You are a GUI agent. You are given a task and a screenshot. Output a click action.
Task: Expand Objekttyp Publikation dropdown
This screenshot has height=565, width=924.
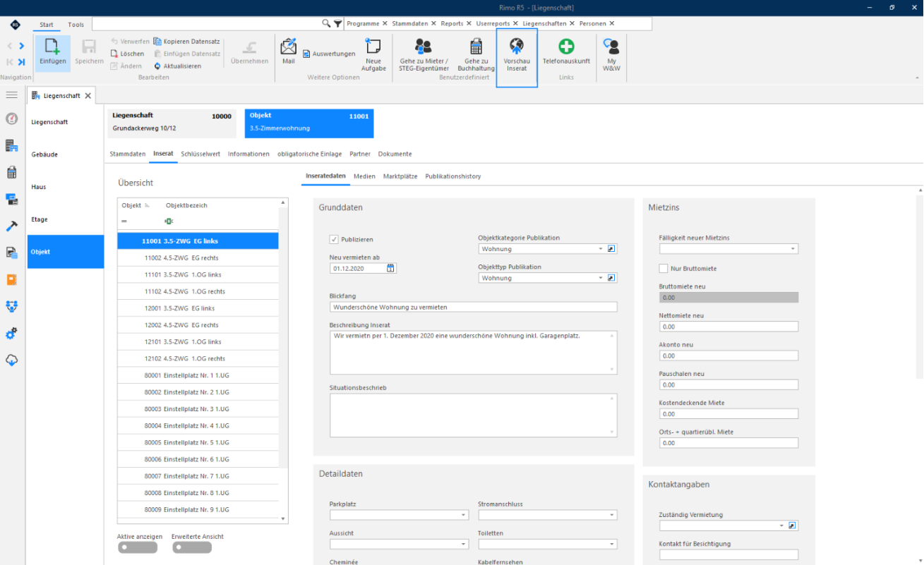[601, 278]
